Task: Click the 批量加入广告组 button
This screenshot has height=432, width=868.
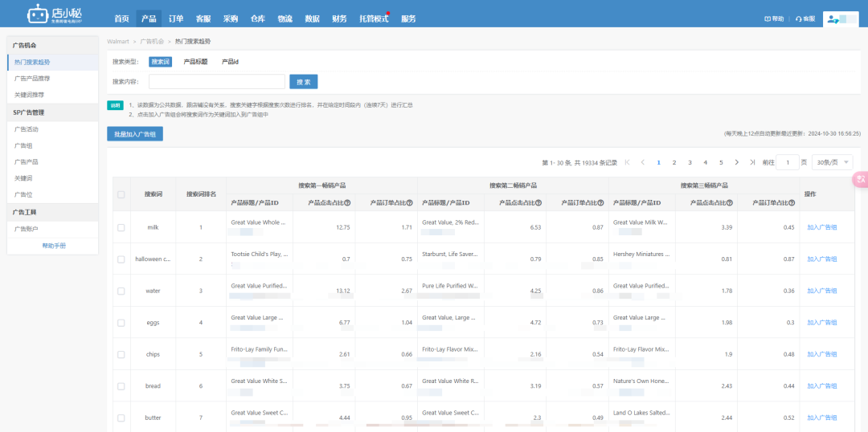Action: coord(135,134)
